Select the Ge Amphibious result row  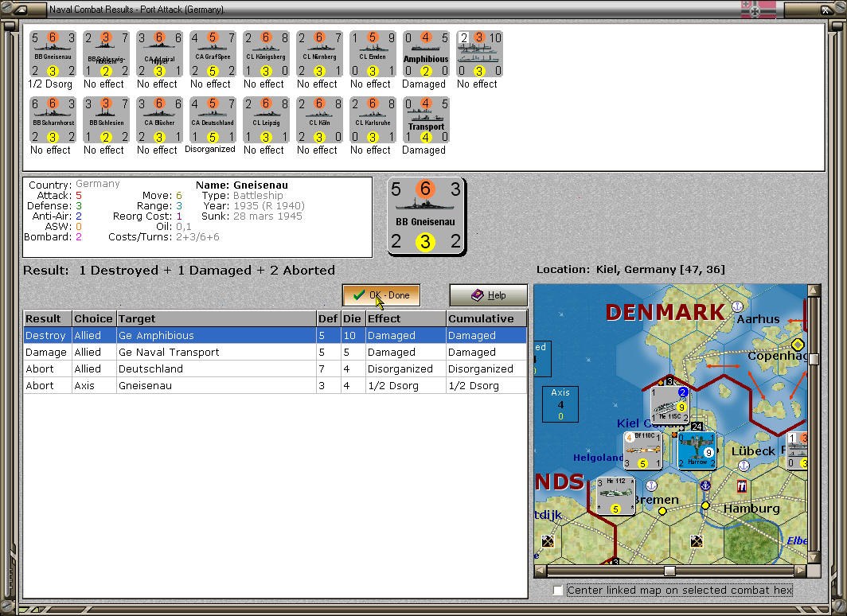[275, 335]
